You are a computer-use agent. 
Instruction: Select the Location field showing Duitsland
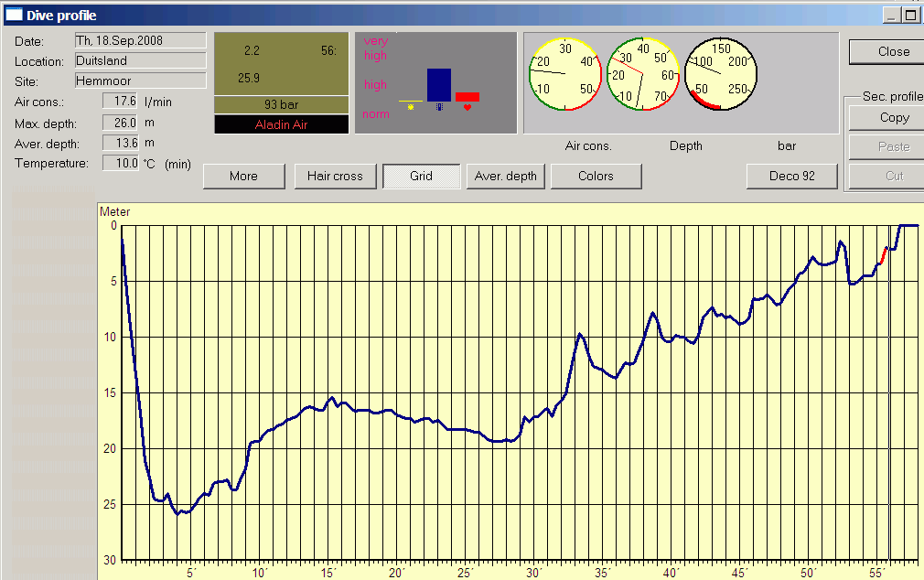[x=141, y=60]
